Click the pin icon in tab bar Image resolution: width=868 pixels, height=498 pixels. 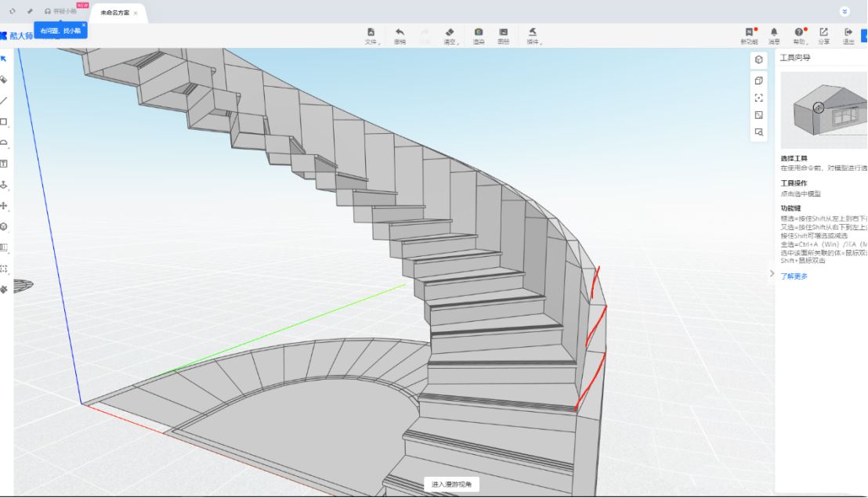[x=30, y=11]
